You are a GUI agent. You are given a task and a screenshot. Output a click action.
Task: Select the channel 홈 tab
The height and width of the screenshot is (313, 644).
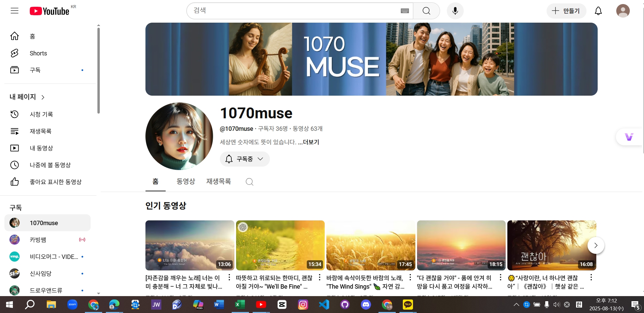tap(156, 182)
